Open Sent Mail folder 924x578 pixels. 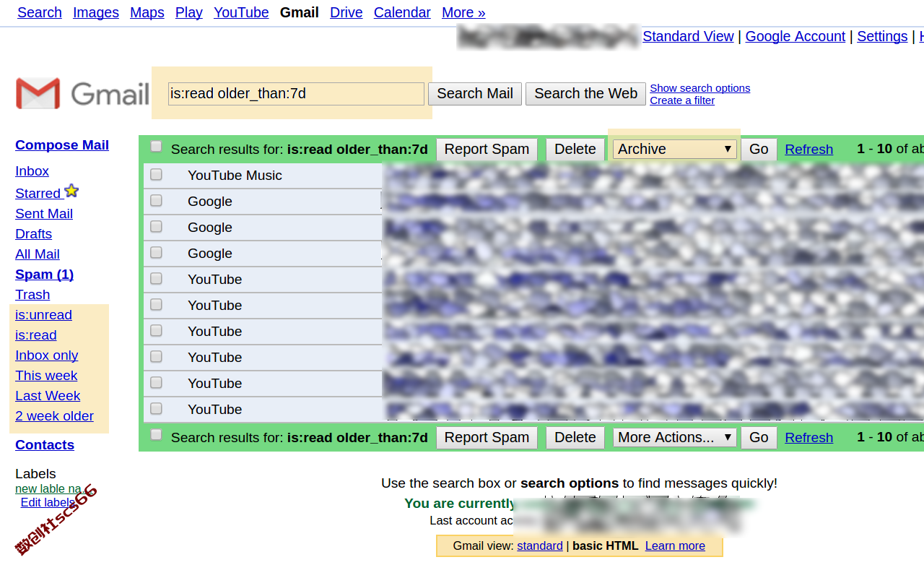pos(44,213)
